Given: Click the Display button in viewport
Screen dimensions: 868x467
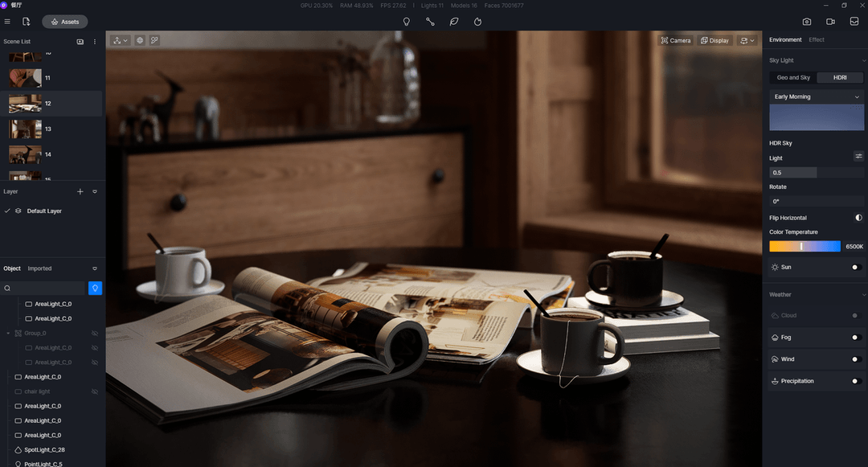Looking at the screenshot, I should click(714, 39).
